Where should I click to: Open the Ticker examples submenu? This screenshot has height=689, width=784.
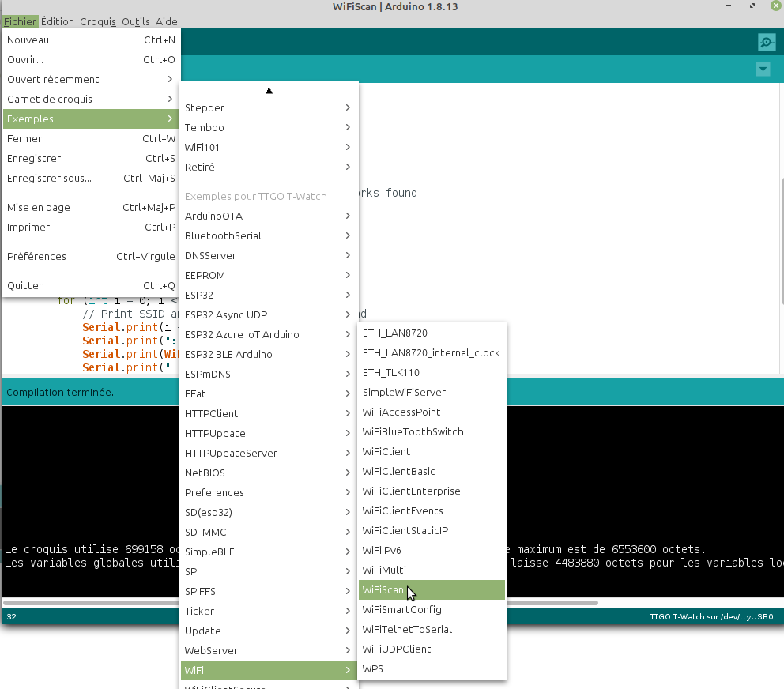(x=269, y=611)
